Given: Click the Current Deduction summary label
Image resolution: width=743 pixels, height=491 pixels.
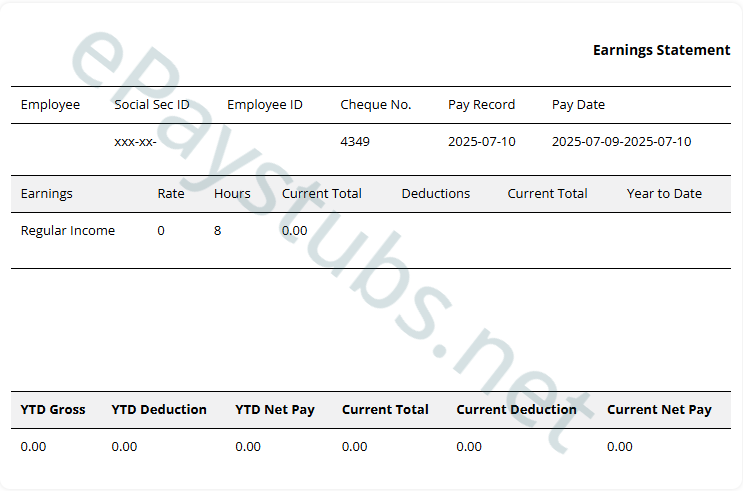Looking at the screenshot, I should pyautogui.click(x=516, y=410).
